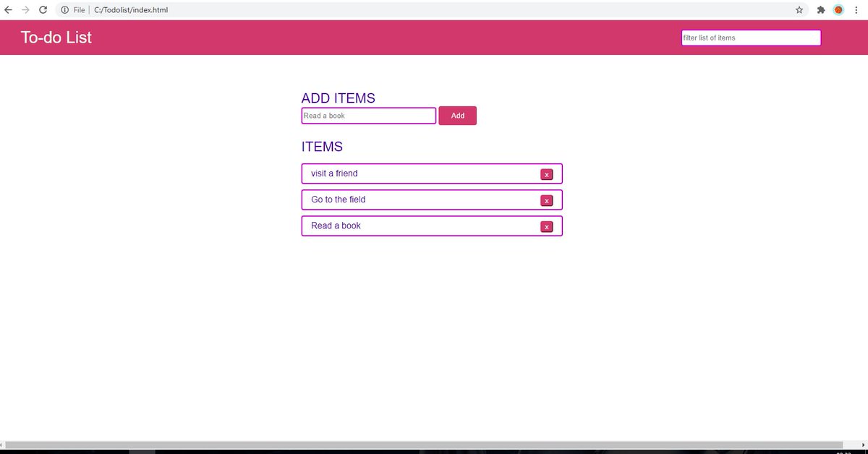Open the page info icon in address bar

(64, 9)
